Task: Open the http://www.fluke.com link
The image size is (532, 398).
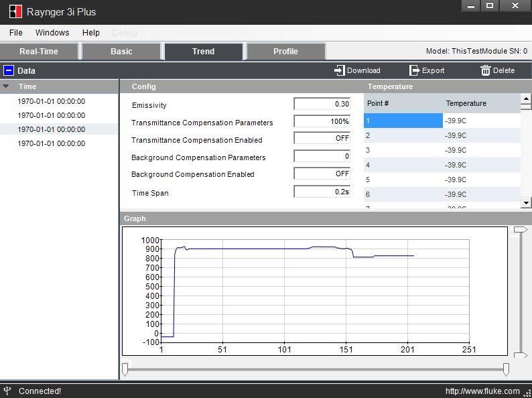Action: pyautogui.click(x=482, y=391)
